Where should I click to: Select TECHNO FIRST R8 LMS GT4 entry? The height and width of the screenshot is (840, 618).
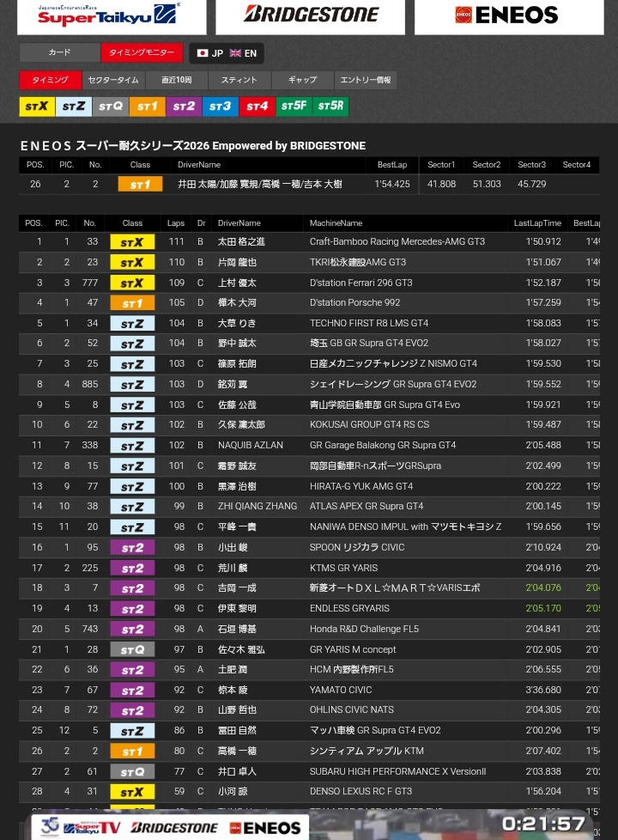coord(369,323)
